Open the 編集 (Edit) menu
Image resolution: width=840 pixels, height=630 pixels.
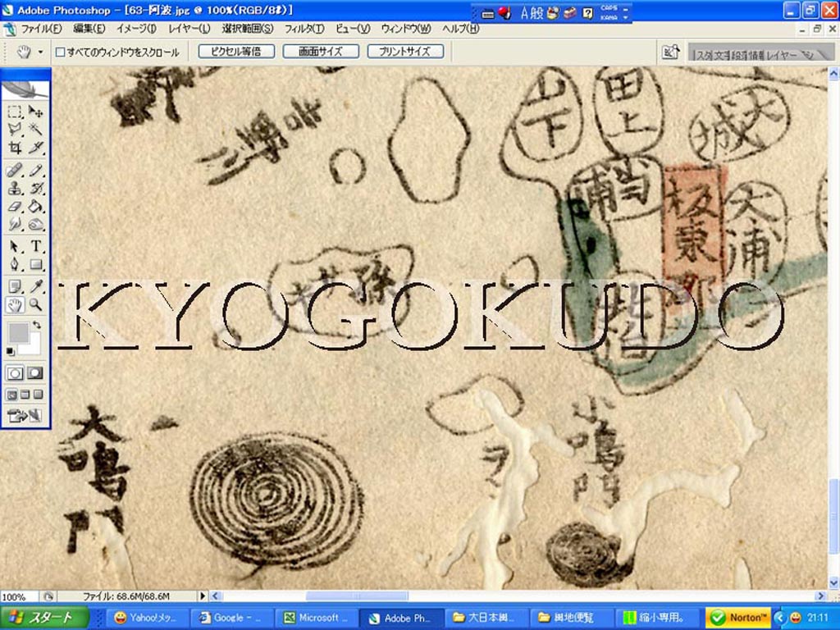coord(89,29)
